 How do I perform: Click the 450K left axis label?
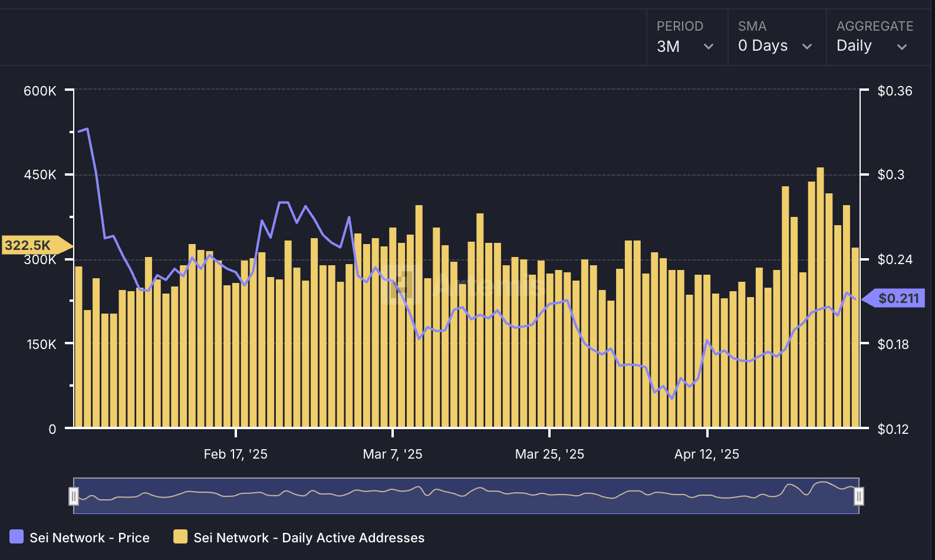pos(40,174)
